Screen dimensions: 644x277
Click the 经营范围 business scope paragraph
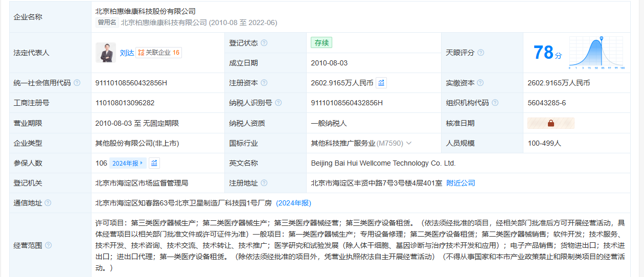[x=360, y=245]
